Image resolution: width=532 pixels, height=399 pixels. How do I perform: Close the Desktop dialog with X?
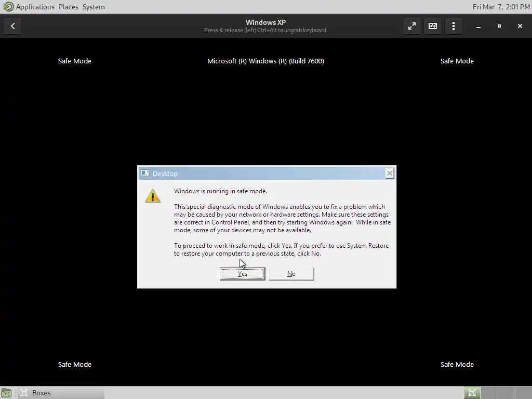pos(390,174)
